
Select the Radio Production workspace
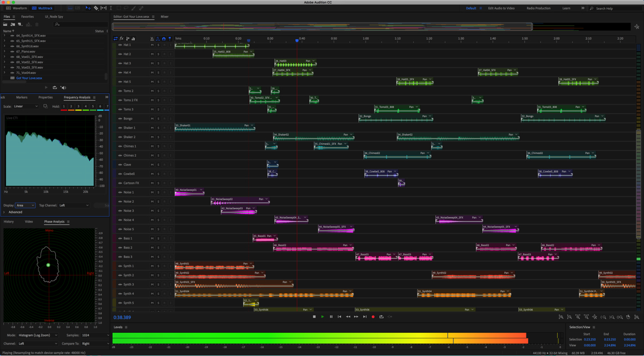(538, 8)
